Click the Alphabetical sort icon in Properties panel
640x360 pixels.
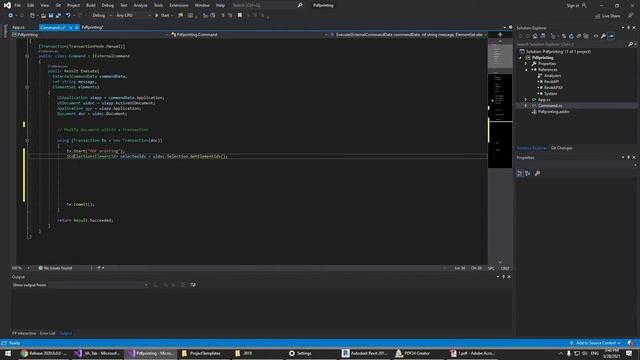pos(528,173)
